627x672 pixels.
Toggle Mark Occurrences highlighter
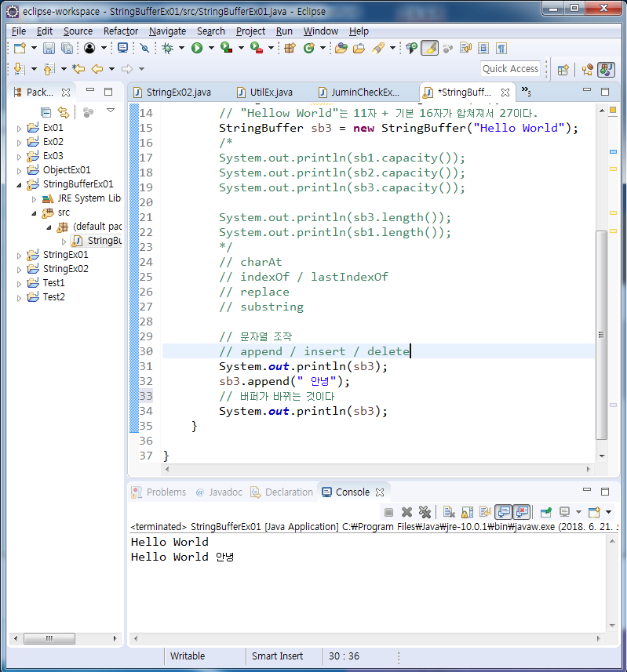coord(430,48)
